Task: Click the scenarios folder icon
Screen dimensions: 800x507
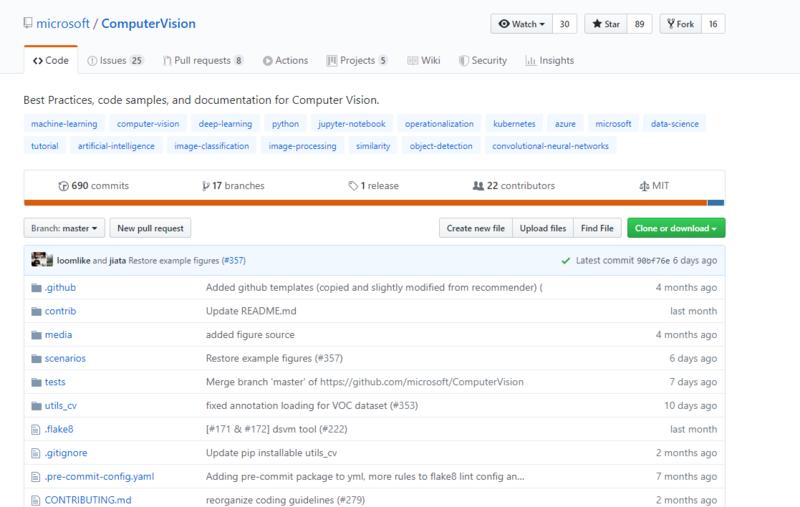Action: [36, 359]
